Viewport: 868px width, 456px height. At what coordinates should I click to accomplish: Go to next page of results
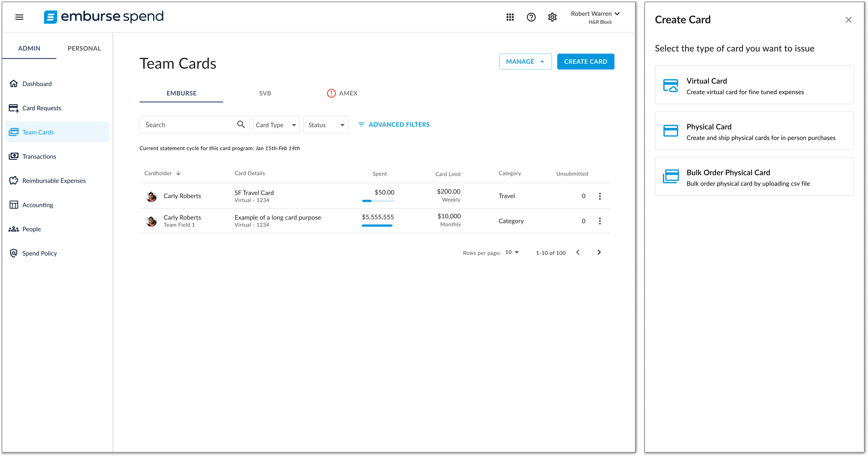click(599, 252)
